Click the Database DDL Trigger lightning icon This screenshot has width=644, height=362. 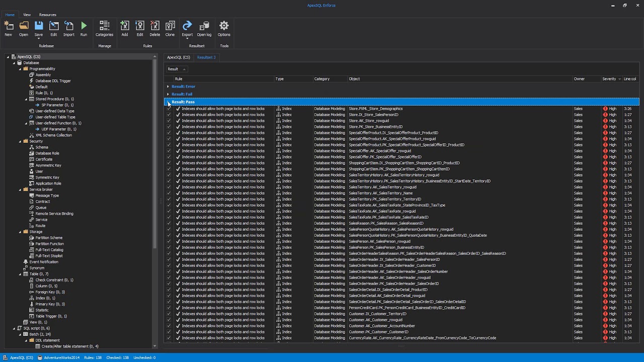point(32,81)
